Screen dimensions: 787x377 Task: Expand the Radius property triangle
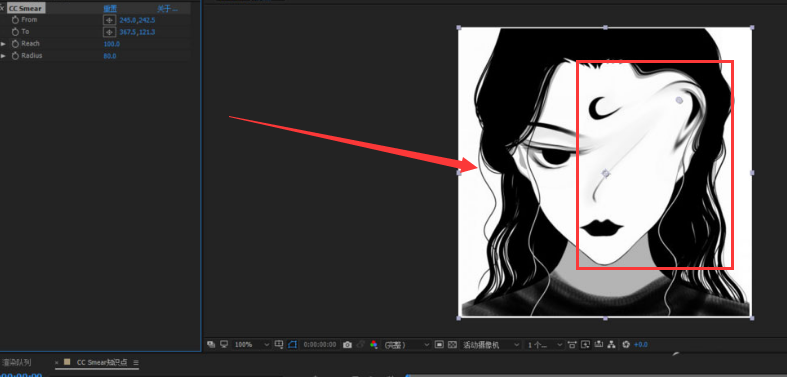coord(4,56)
